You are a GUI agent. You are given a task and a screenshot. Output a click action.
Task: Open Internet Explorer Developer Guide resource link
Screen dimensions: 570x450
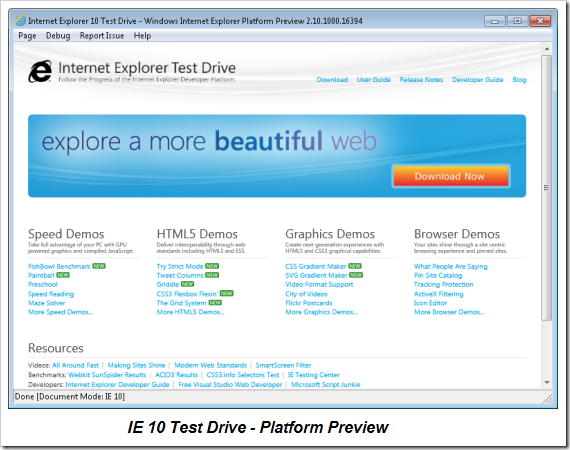[117, 384]
